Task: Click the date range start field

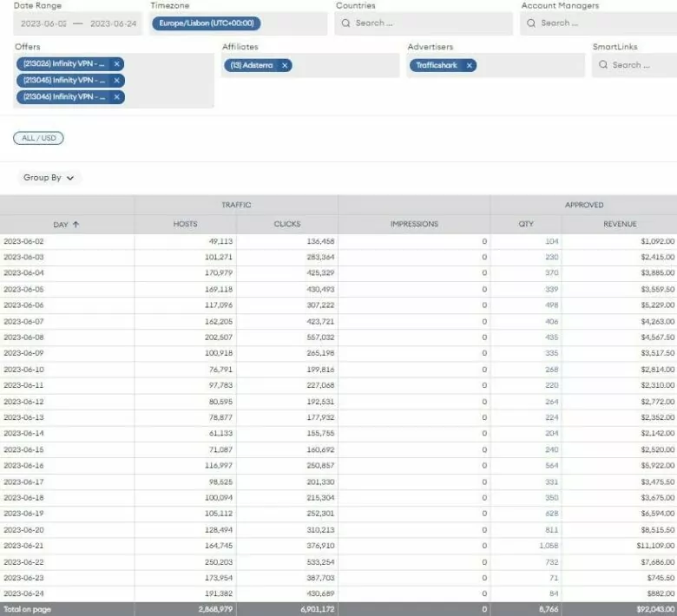Action: coord(42,23)
